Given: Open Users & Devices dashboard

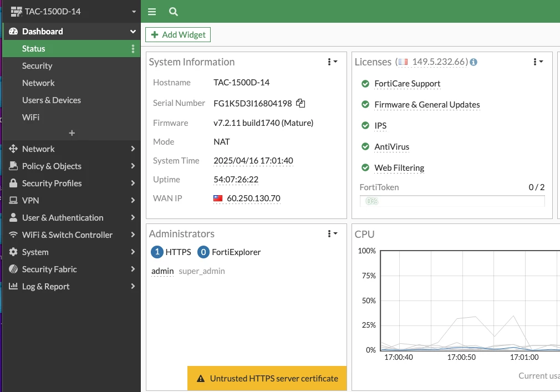Looking at the screenshot, I should pos(72,100).
